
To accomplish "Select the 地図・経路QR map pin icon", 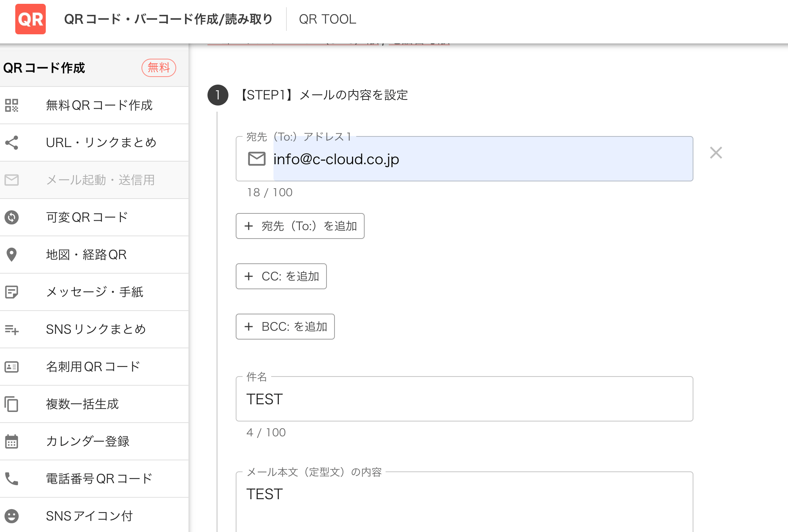I will pyautogui.click(x=12, y=255).
